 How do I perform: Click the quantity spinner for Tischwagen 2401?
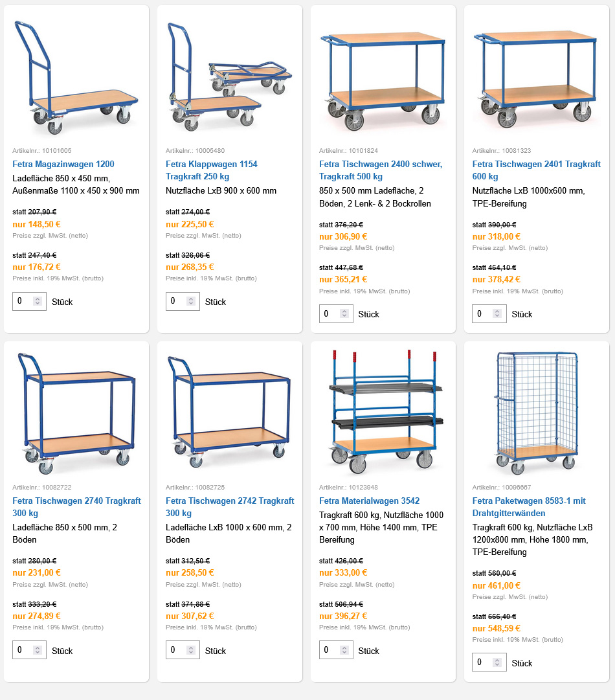(x=497, y=313)
